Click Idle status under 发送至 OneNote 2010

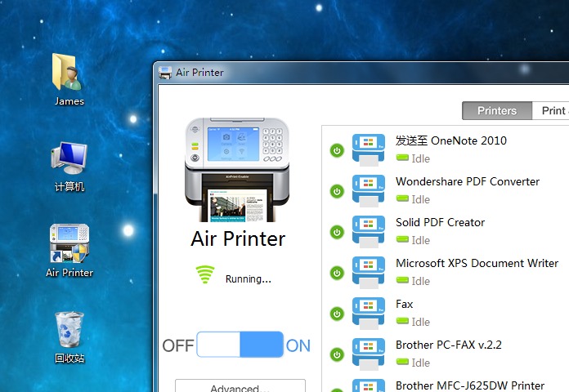point(420,158)
